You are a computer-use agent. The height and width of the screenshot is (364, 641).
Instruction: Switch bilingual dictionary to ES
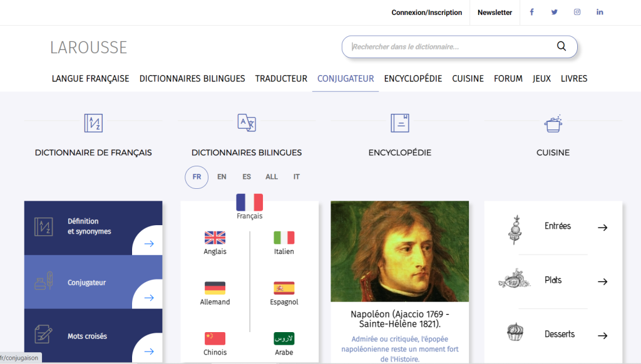[x=247, y=177]
